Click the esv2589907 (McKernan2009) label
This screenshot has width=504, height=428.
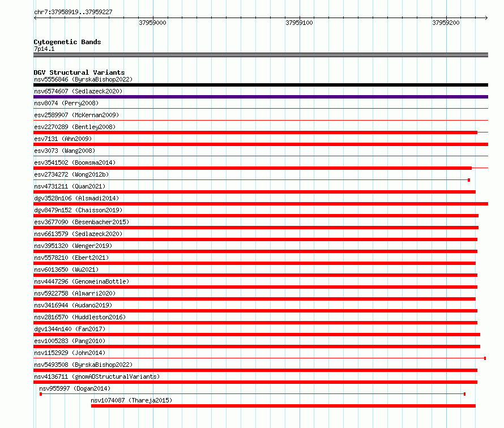click(76, 115)
